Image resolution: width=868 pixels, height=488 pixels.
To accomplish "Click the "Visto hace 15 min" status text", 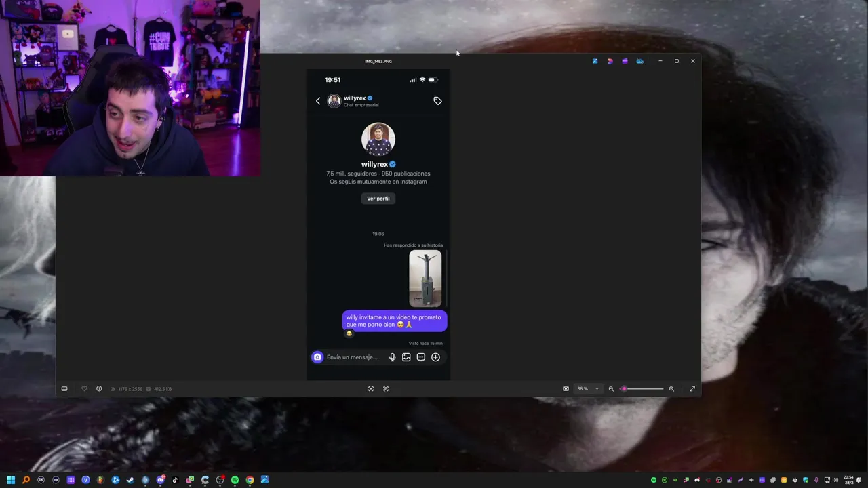I will (x=425, y=344).
